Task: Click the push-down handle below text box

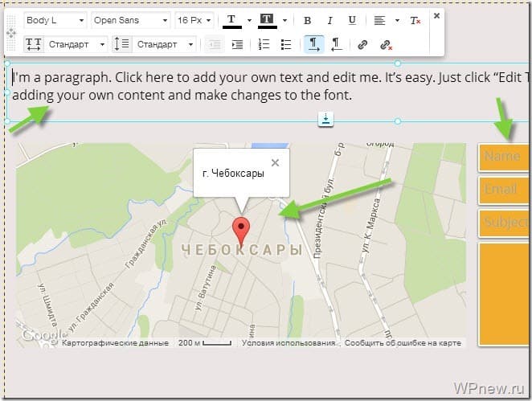Action: click(325, 119)
